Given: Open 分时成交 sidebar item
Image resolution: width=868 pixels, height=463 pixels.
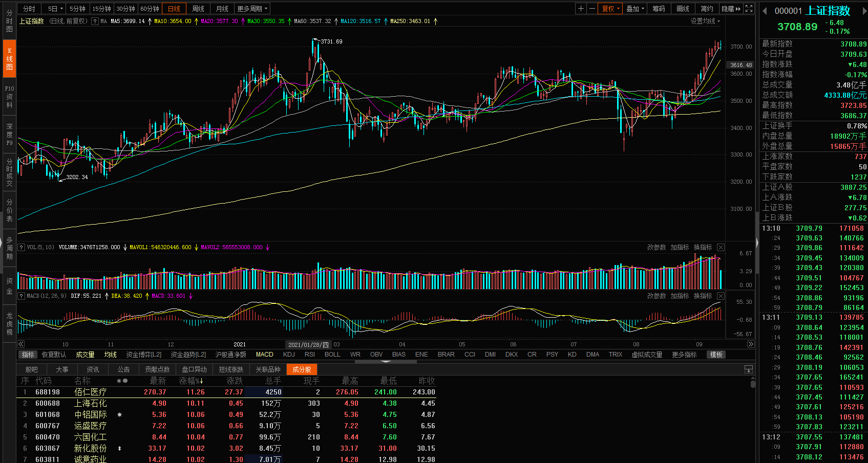Looking at the screenshot, I should [x=9, y=172].
